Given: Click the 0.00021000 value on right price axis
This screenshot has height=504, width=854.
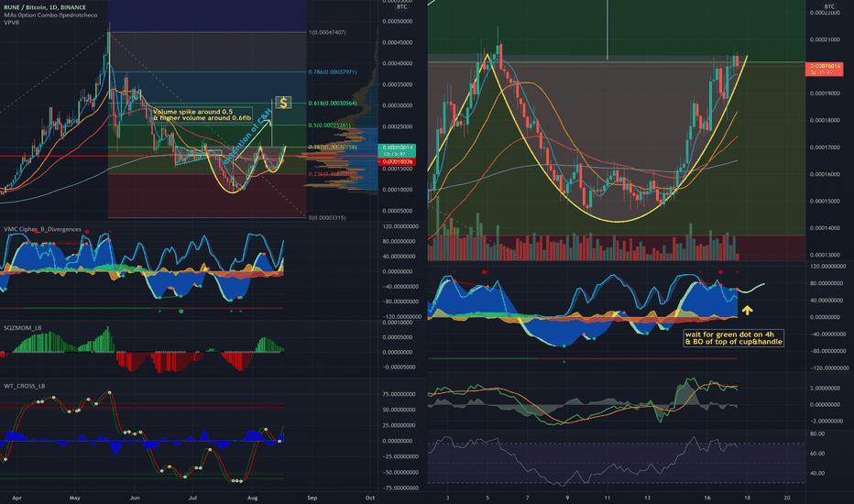Looking at the screenshot, I should click(x=826, y=39).
